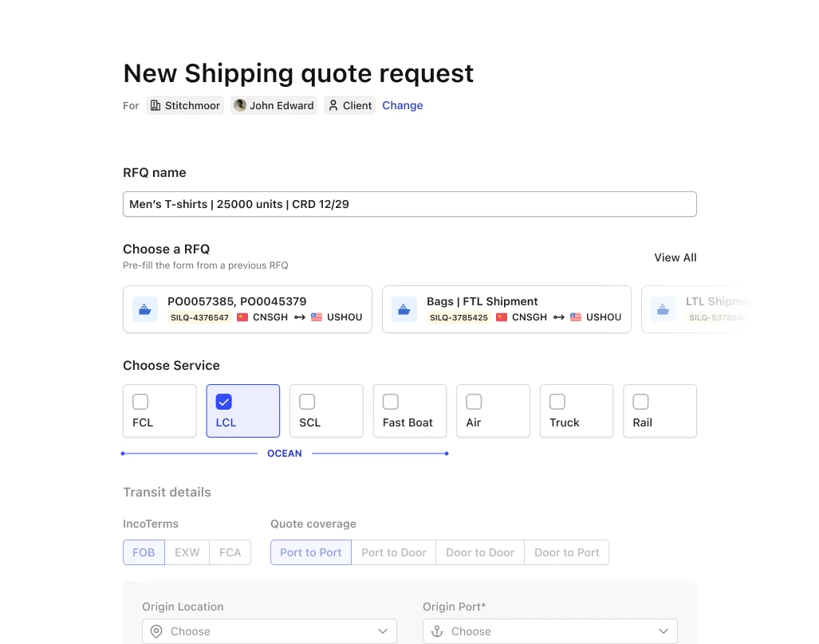Click the ship icon on the PO0057385 RFQ card

coord(144,308)
